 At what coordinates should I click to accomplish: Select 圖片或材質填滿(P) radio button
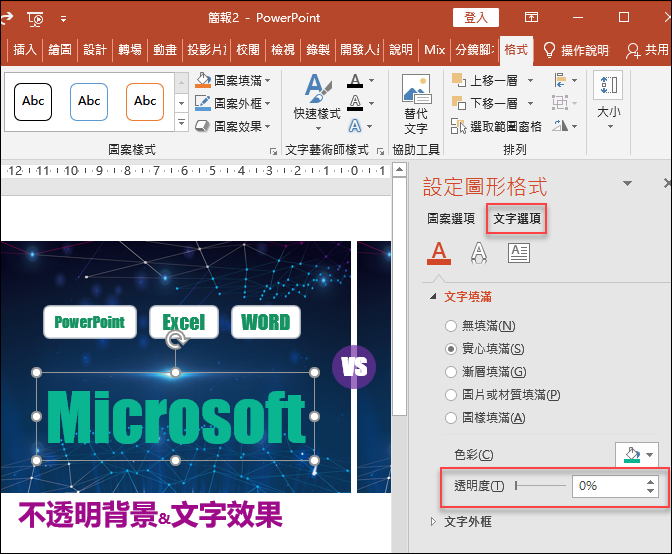coord(450,395)
